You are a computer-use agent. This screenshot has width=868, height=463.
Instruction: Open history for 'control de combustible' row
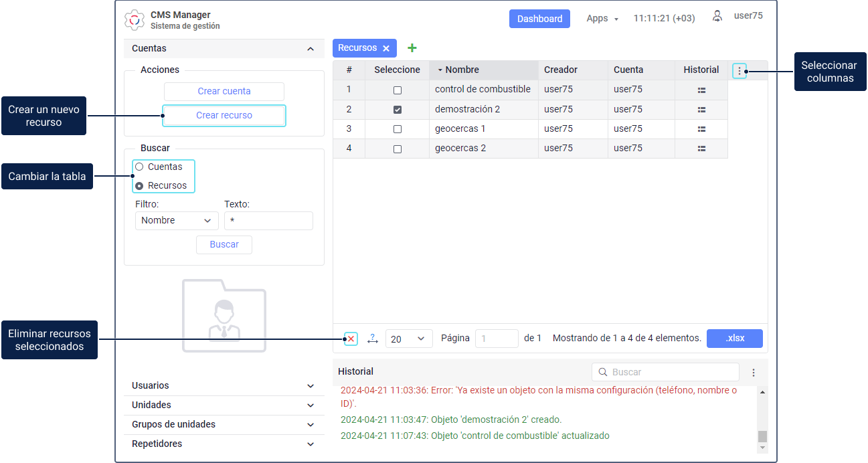701,90
